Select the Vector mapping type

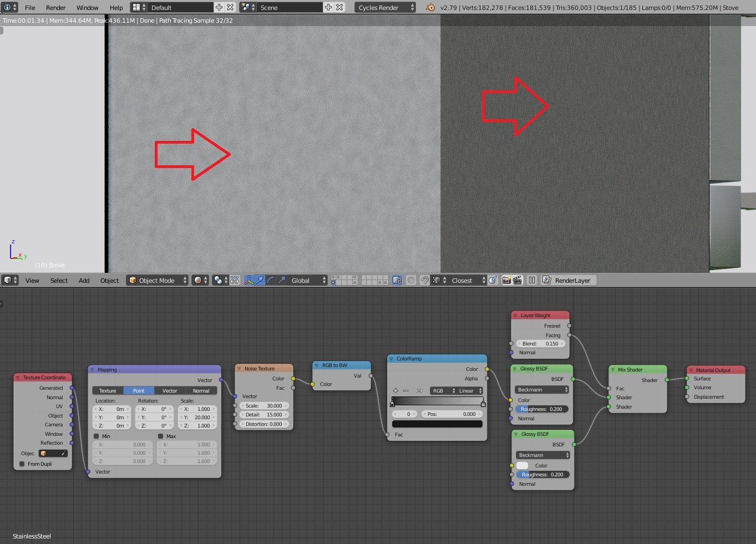[170, 390]
